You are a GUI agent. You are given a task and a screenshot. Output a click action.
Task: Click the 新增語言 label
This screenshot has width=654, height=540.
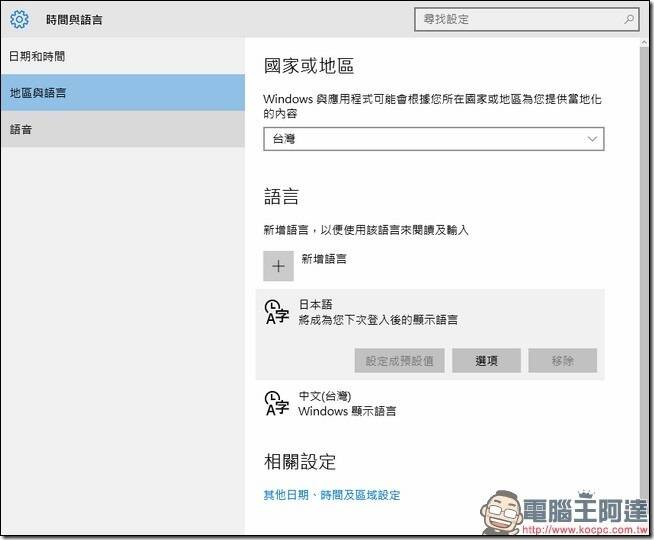pyautogui.click(x=324, y=259)
